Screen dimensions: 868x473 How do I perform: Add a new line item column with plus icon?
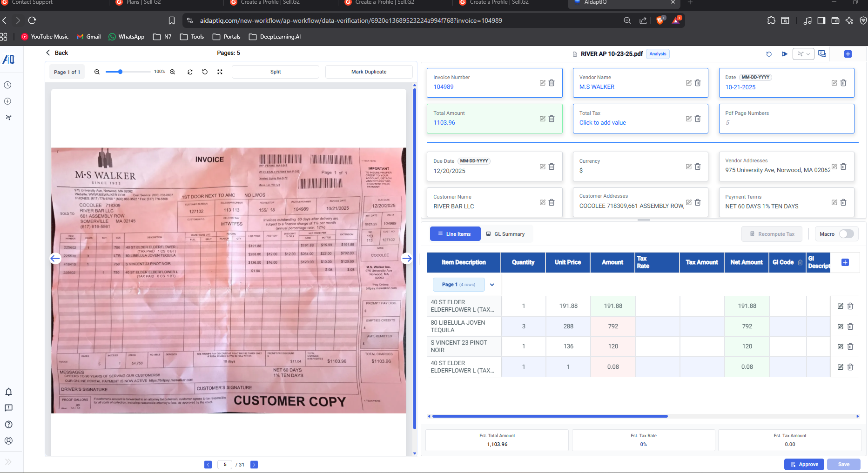tap(845, 262)
